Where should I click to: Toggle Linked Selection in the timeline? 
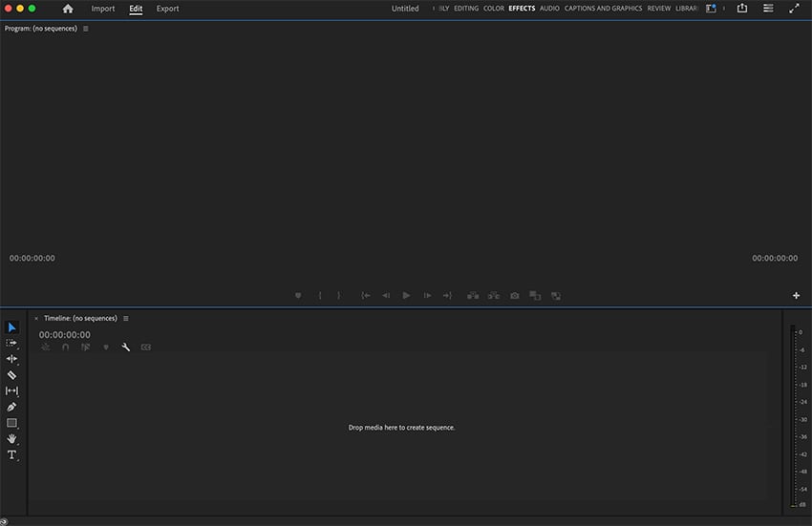click(85, 347)
